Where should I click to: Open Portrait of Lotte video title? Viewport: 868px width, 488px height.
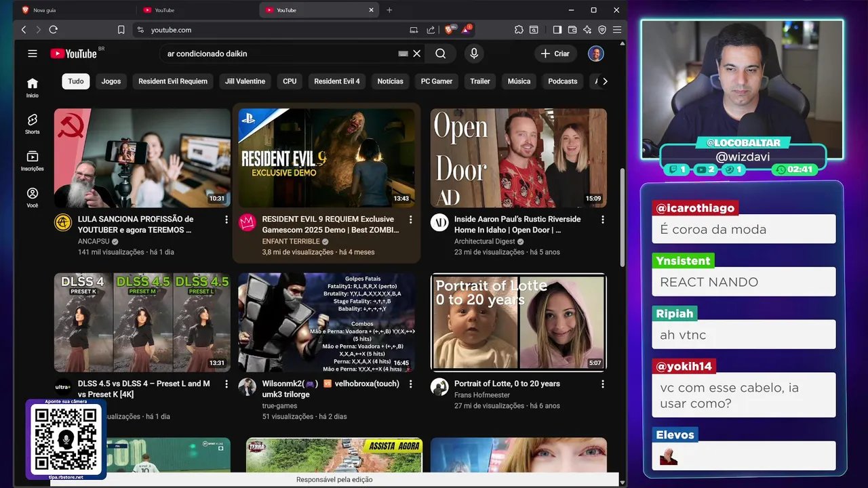[507, 384]
